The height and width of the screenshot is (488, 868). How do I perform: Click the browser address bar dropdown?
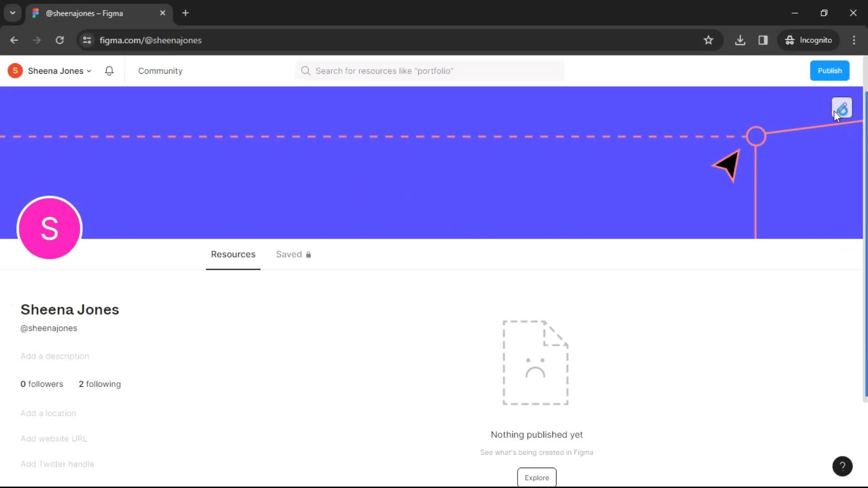[x=12, y=12]
